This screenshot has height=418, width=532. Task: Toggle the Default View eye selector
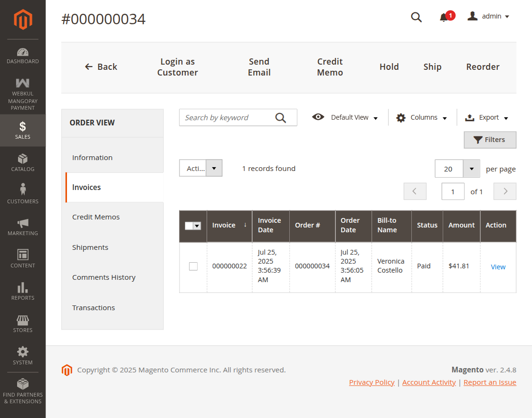coord(344,117)
